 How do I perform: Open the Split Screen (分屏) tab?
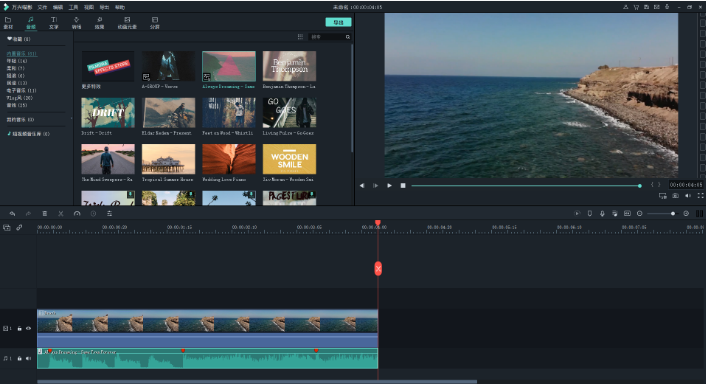click(x=154, y=23)
